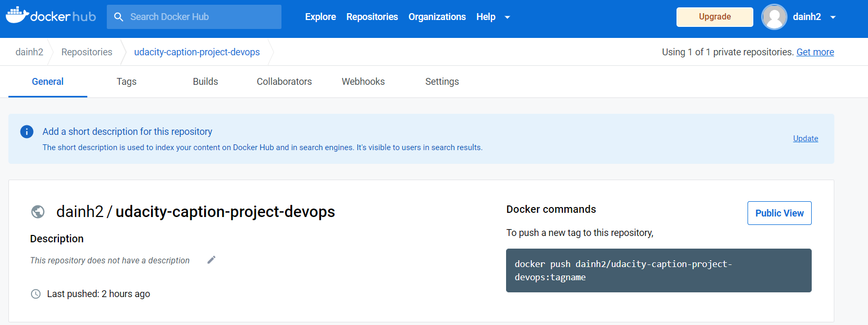868x325 pixels.
Task: Click the Search Docker Hub field
Action: [x=194, y=17]
